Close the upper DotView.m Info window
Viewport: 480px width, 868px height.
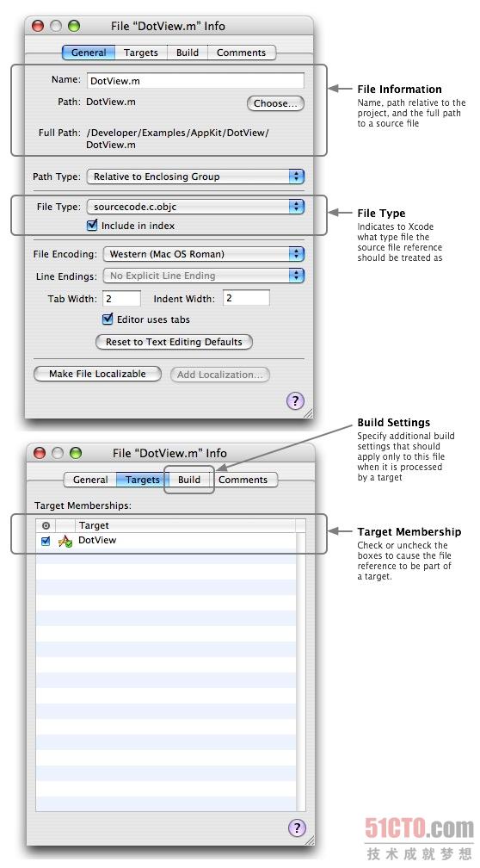[38, 26]
